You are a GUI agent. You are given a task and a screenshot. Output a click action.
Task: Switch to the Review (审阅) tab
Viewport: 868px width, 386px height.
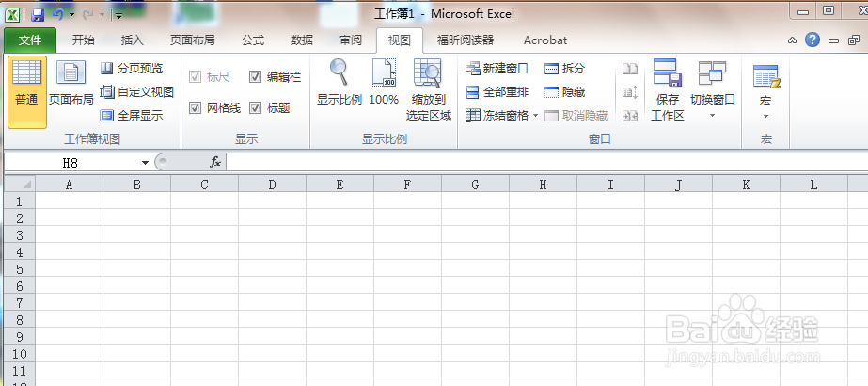pos(351,40)
